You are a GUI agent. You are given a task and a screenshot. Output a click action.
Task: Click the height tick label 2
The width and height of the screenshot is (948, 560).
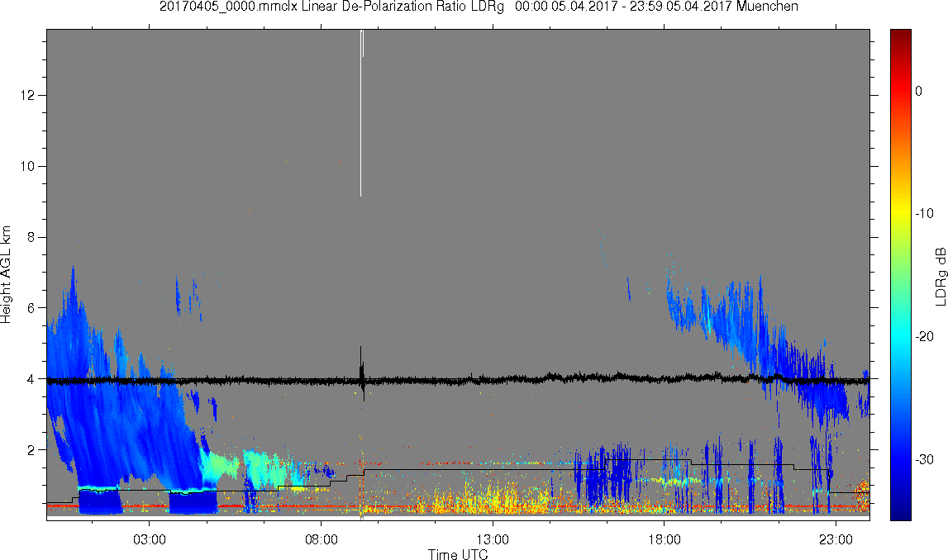coord(31,450)
